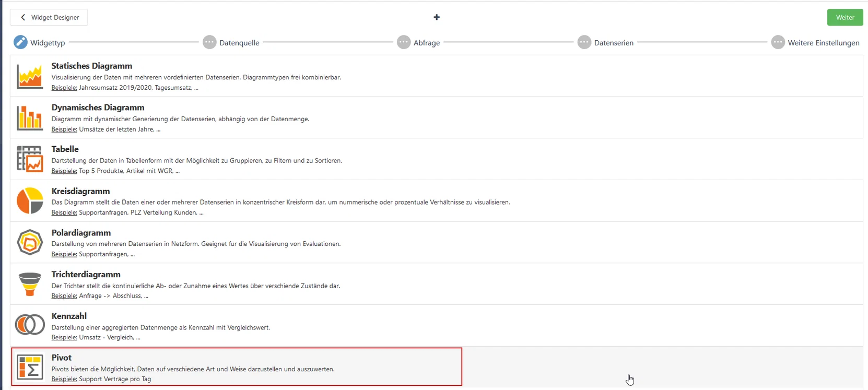
Task: Click text 'Umsätze der letzten Jahre, ...'
Action: tap(120, 129)
